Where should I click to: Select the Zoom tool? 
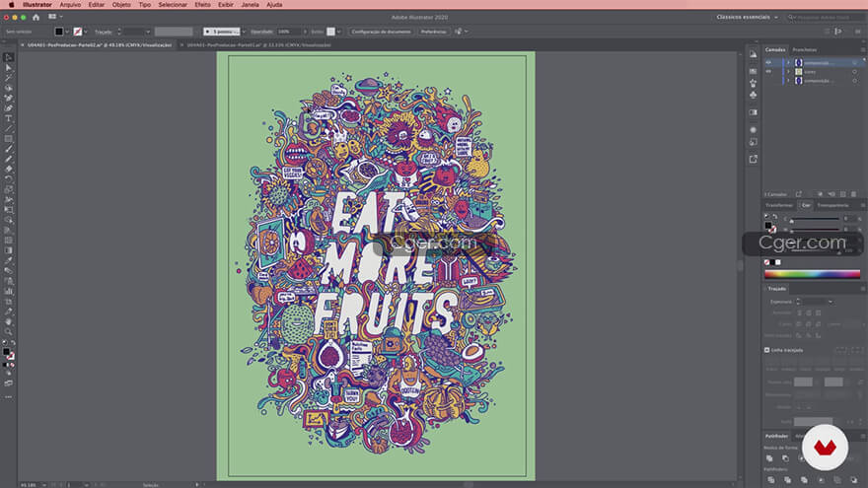[8, 331]
